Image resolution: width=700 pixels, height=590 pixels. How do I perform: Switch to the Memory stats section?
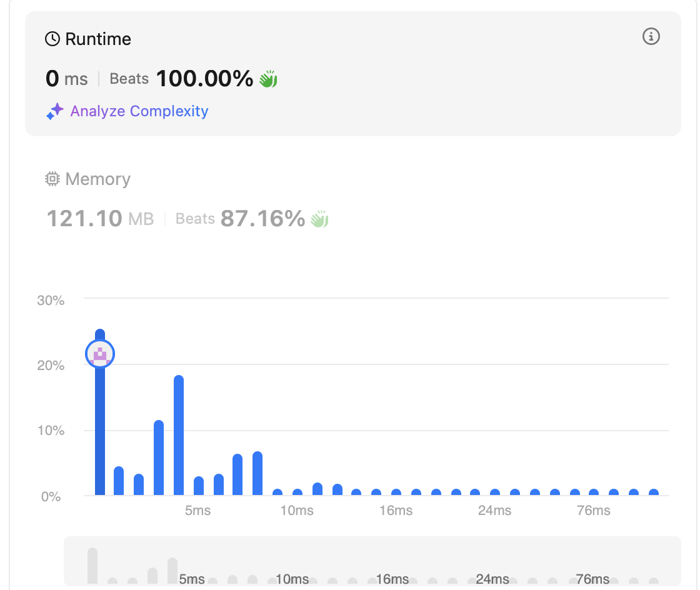[x=97, y=179]
